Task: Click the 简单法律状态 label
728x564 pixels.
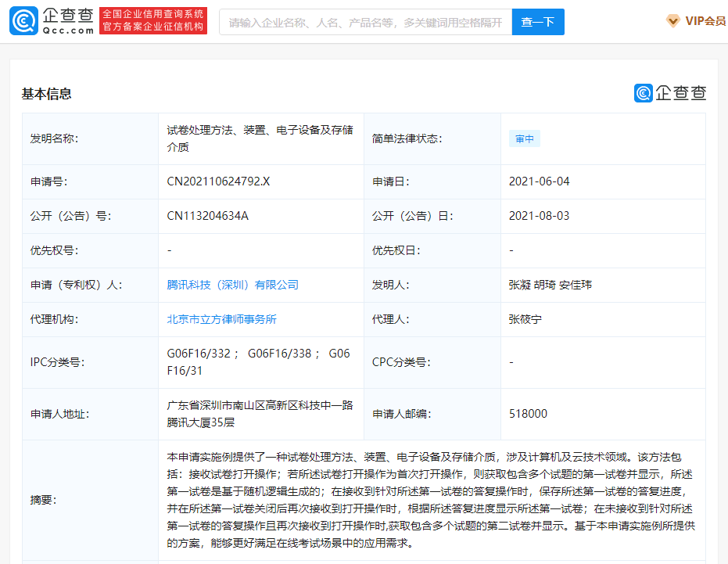Action: click(407, 139)
